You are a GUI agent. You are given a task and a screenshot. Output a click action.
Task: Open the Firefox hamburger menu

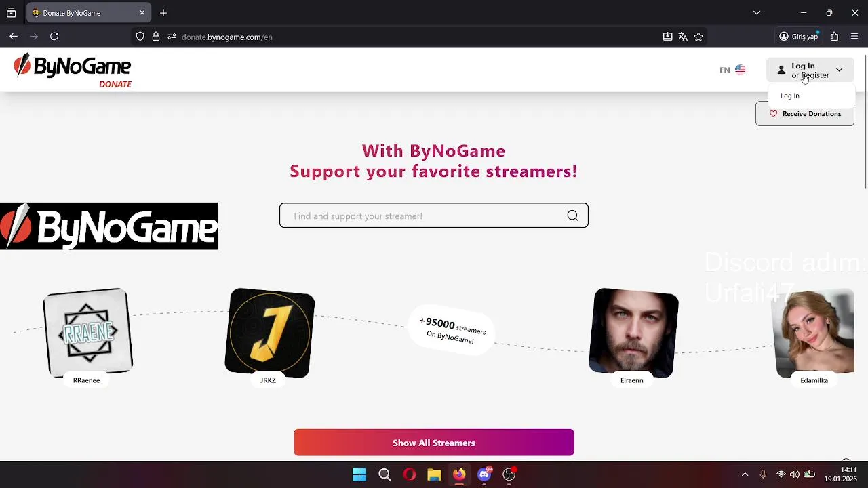pyautogui.click(x=854, y=37)
